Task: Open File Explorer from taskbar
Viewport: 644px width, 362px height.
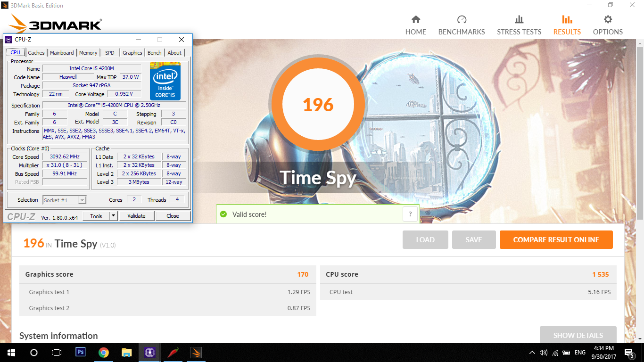Action: [x=127, y=352]
